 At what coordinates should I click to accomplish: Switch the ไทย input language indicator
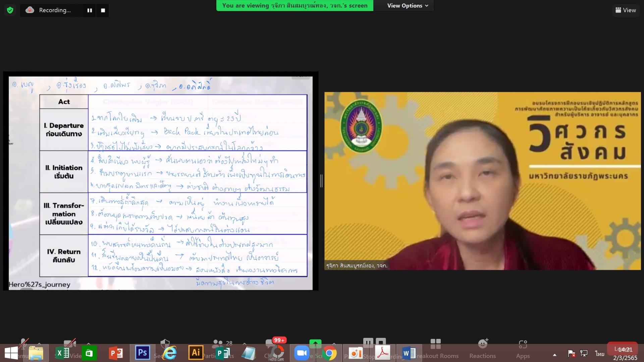pos(600,354)
